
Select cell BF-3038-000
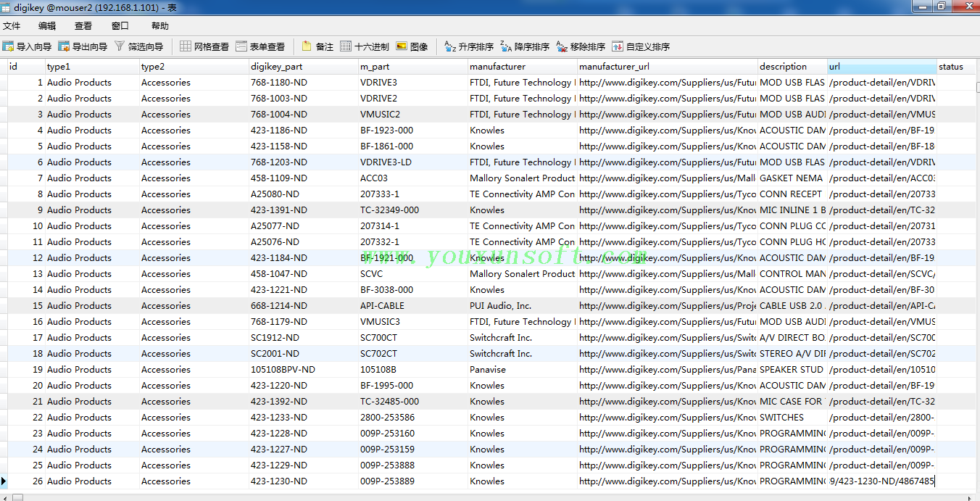point(413,289)
